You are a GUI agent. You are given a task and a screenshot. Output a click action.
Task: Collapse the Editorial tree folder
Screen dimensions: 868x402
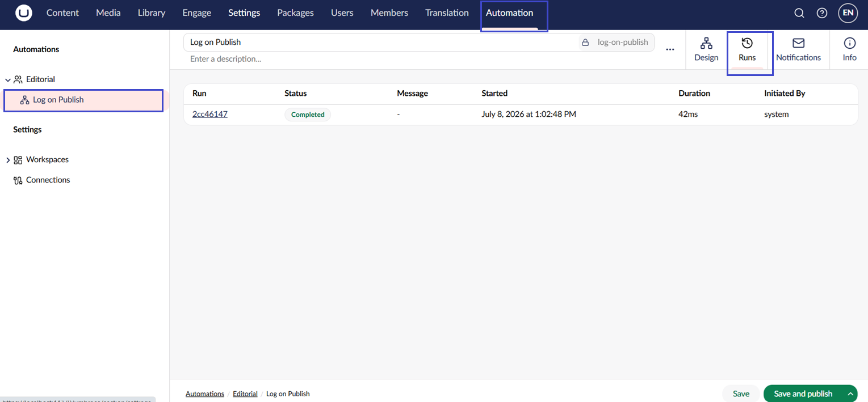tap(8, 80)
